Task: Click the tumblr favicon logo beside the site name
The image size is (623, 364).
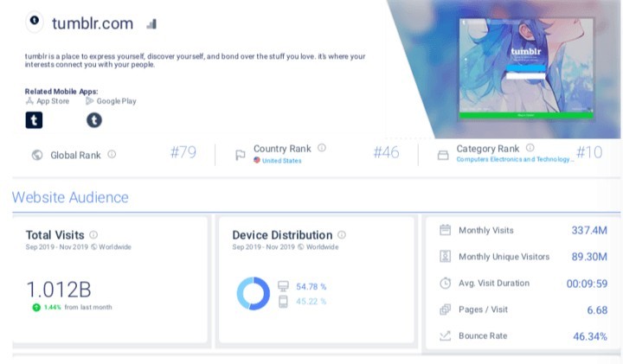Action: (35, 22)
